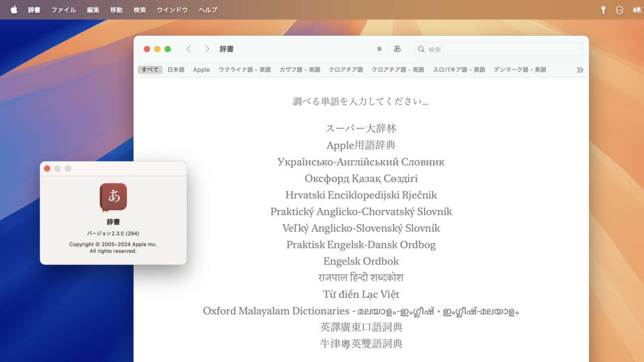Viewport: 644px width, 362px height.
Task: Click Praktický Anglicko-Chorvatský Slovník entry
Action: click(361, 212)
